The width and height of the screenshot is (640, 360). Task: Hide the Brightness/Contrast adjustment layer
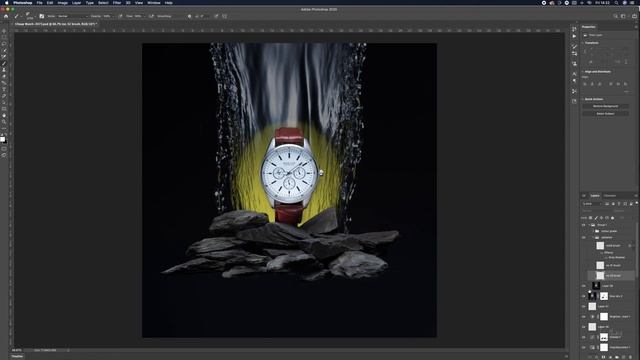[x=584, y=317]
